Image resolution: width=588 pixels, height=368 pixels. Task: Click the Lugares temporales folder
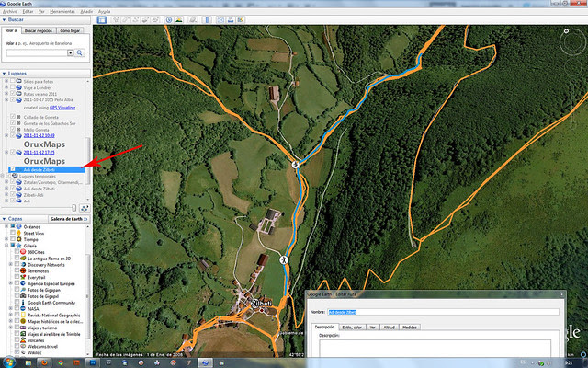(37, 176)
